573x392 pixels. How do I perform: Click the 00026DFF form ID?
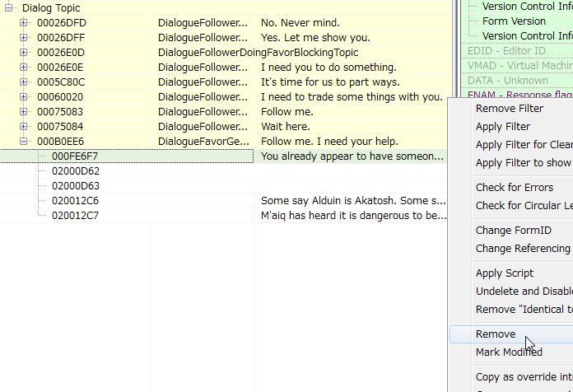coord(61,37)
